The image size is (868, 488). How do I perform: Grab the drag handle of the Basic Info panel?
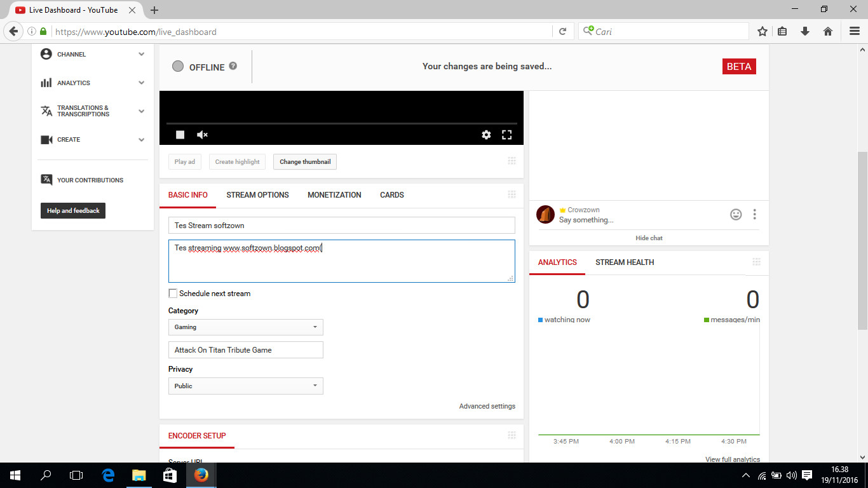tap(512, 195)
